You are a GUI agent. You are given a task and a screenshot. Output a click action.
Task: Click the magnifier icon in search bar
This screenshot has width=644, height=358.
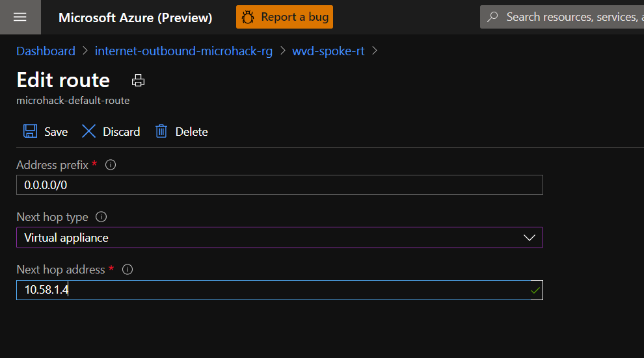coord(492,17)
